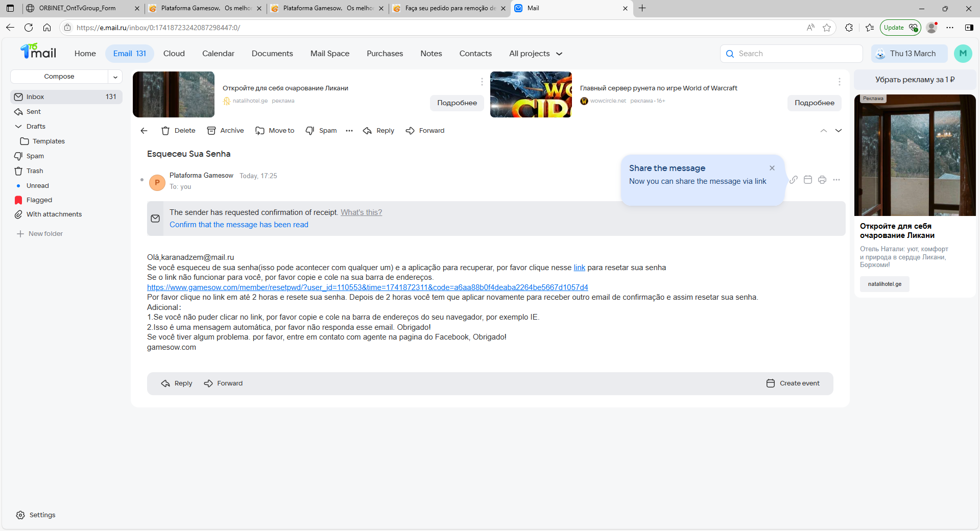Go to previous message with up chevron
The width and height of the screenshot is (980, 531).
click(x=824, y=131)
